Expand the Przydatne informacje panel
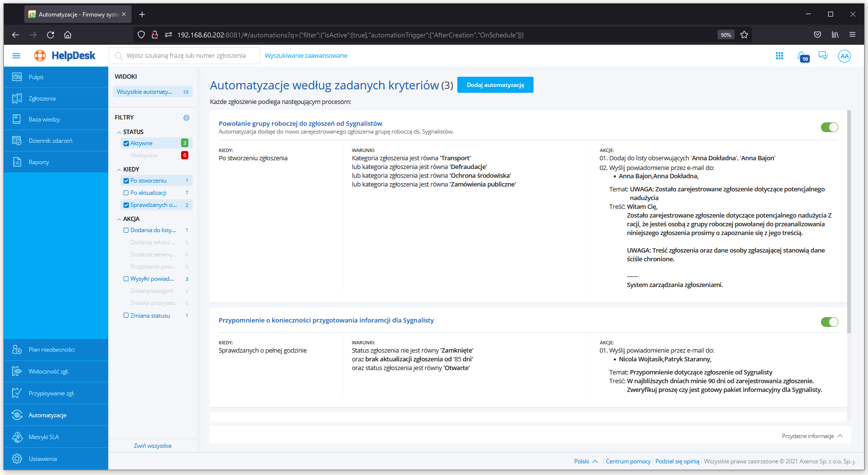868x475 pixels. (813, 436)
